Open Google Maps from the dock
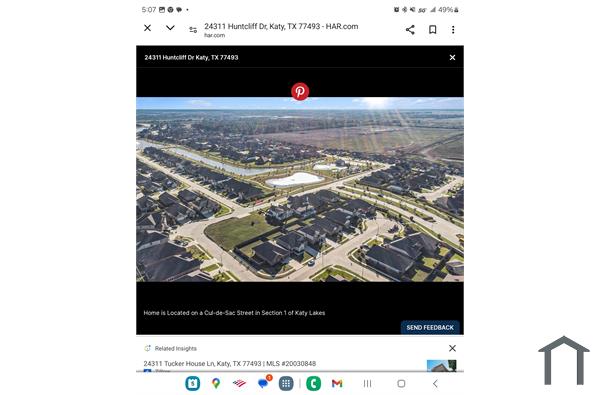The image size is (600, 395). tap(216, 383)
